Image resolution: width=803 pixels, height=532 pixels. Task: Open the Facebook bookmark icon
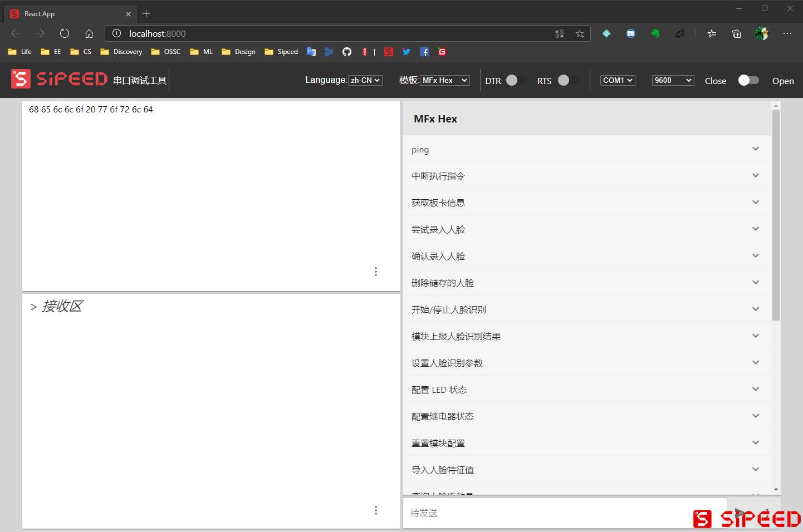424,52
